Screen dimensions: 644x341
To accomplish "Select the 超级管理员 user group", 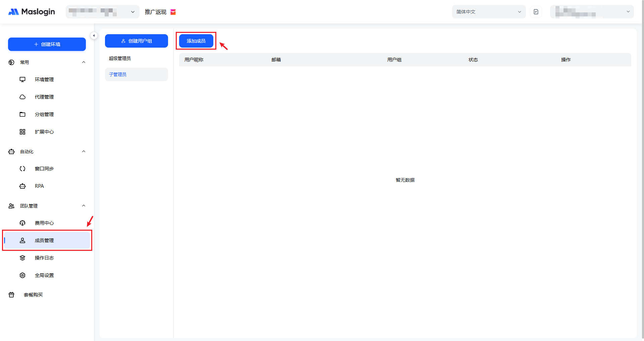I will (120, 58).
